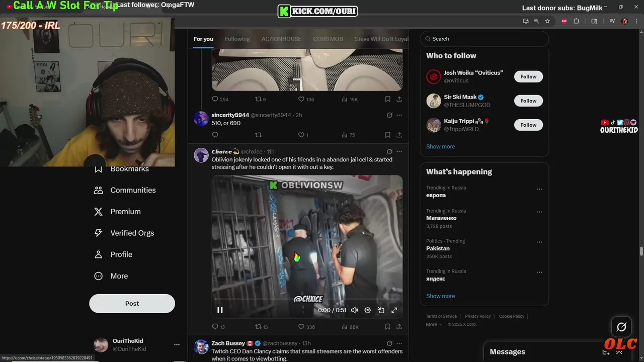Open account menu next to OuriTheKid
The width and height of the screenshot is (644, 362).
[177, 345]
